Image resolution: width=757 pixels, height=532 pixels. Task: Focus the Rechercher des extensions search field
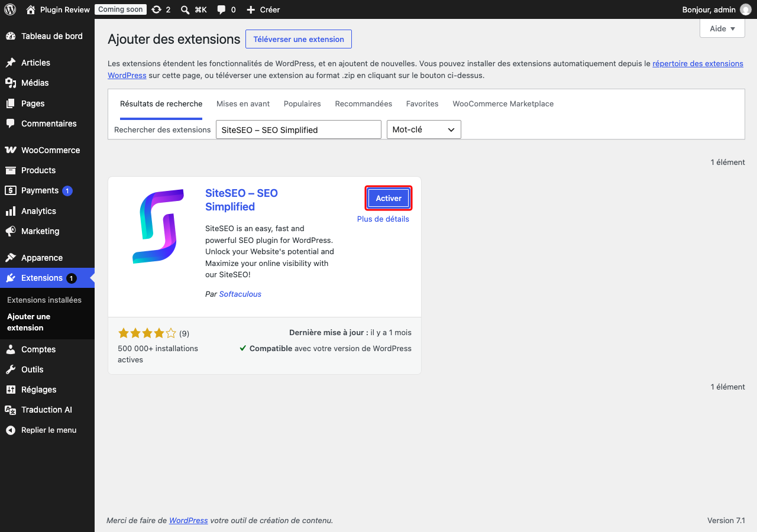tap(299, 129)
